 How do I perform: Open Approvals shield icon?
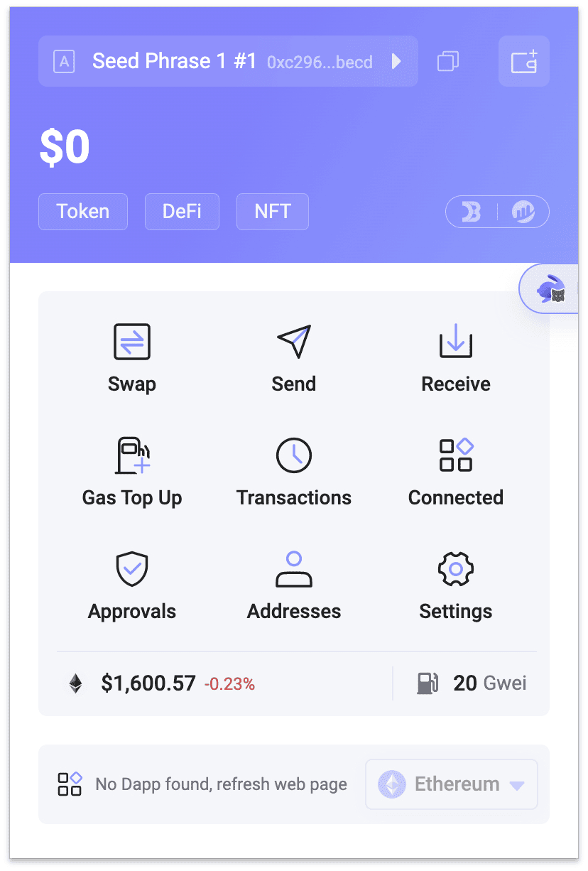(132, 569)
